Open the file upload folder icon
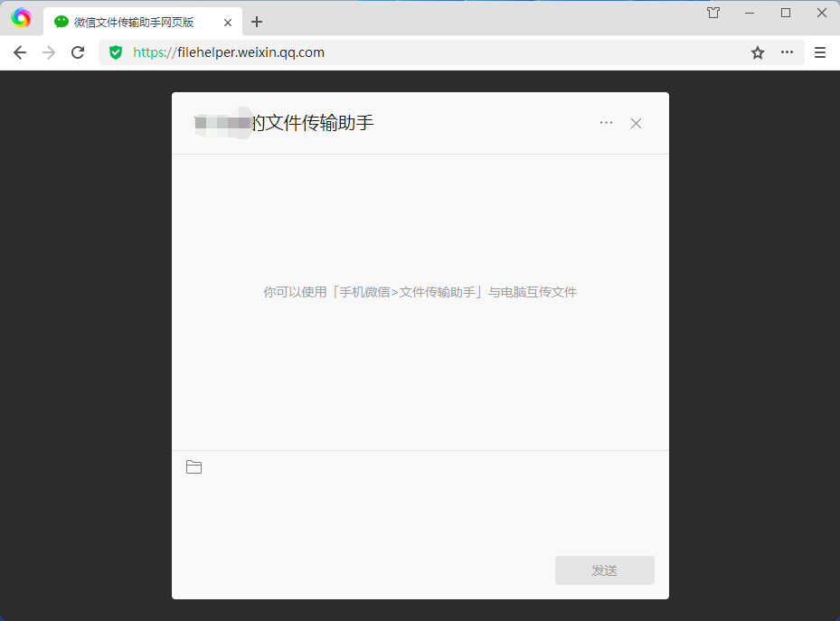840x621 pixels. 193,467
